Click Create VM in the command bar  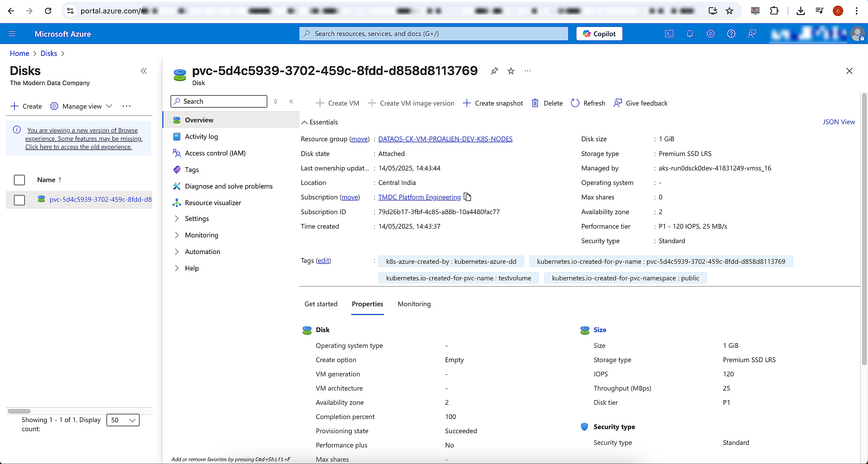(x=337, y=103)
